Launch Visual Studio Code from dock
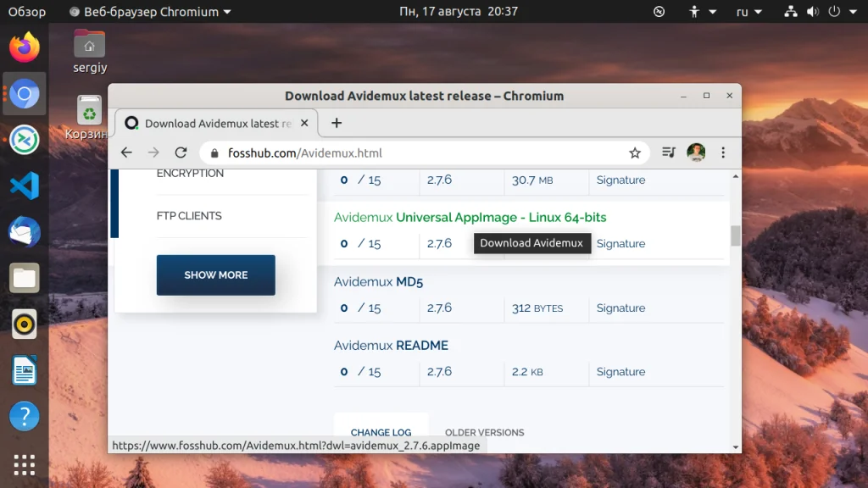 point(25,186)
